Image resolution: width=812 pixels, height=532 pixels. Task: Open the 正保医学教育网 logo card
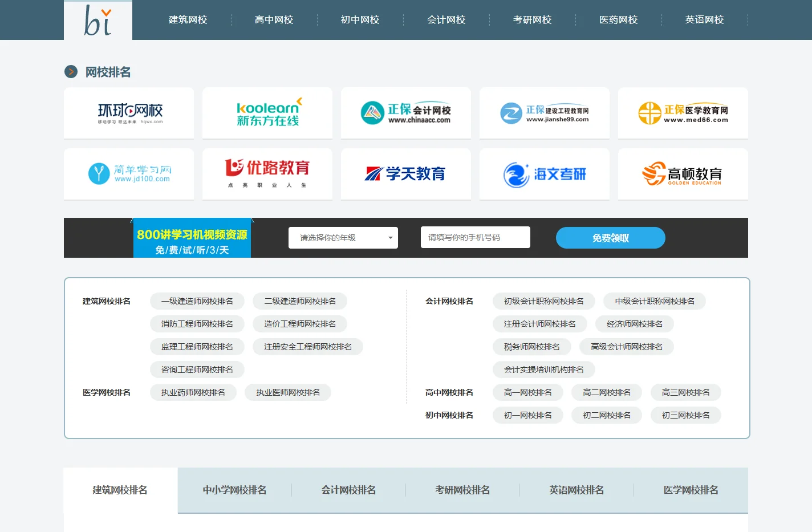click(683, 113)
